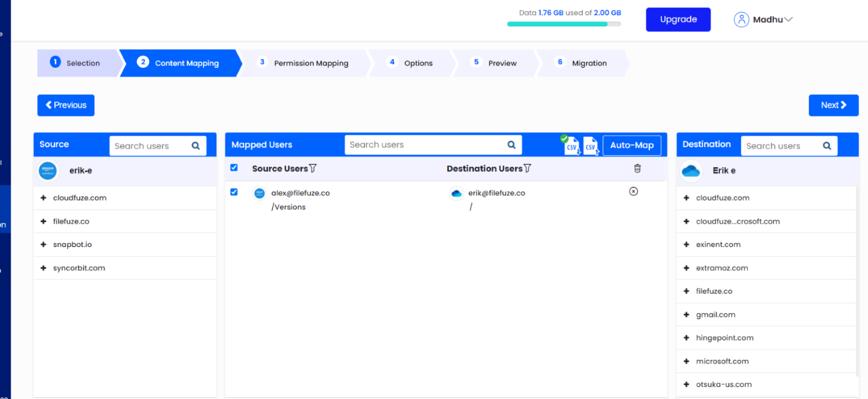This screenshot has width=868, height=399.
Task: Upload a CSV mapping file
Action: click(591, 146)
